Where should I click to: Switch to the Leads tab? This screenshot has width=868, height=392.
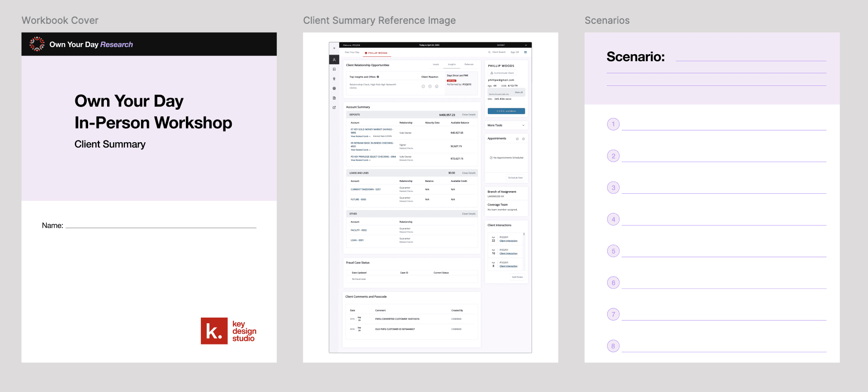(436, 64)
